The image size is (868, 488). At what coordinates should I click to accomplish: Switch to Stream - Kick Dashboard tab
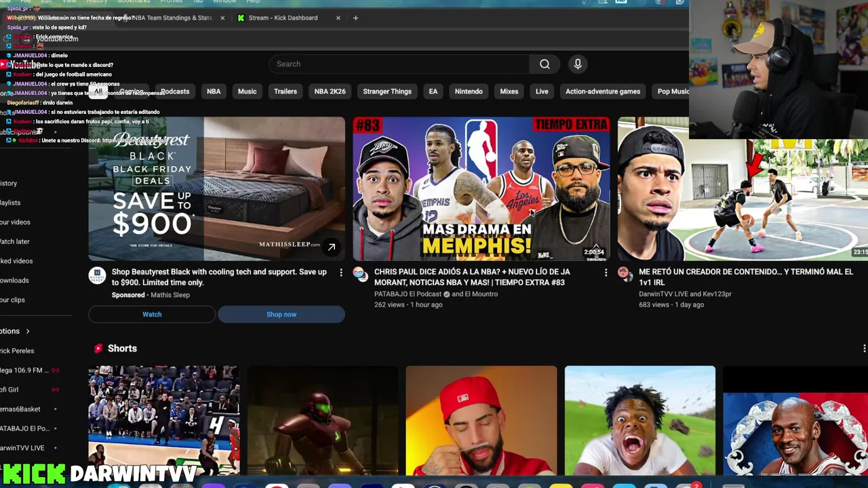click(x=283, y=18)
